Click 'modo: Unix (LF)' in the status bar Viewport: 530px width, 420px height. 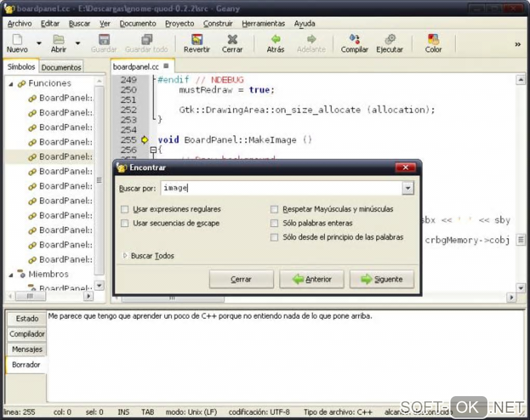click(x=191, y=412)
